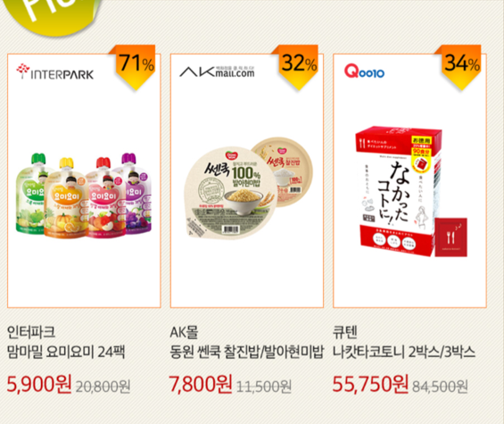Click the Qoo10 logo
This screenshot has width=504, height=424.
(364, 71)
